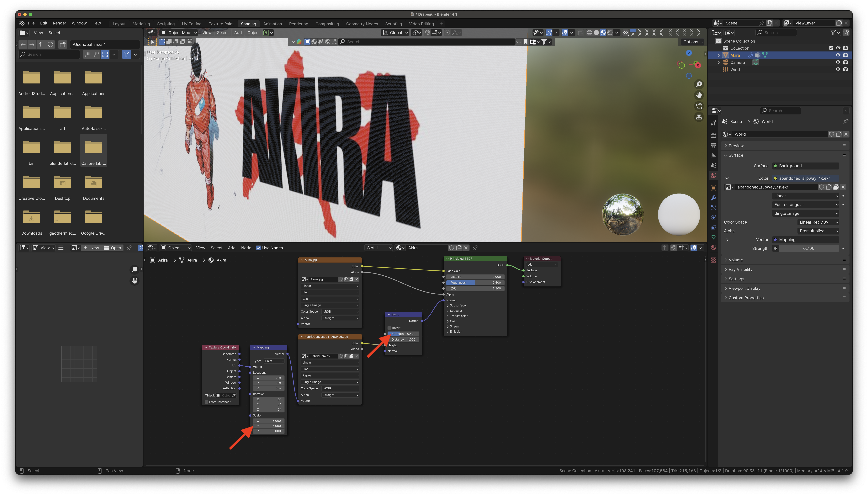Refresh the file browser listing
Image resolution: width=868 pixels, height=495 pixels.
pos(50,45)
